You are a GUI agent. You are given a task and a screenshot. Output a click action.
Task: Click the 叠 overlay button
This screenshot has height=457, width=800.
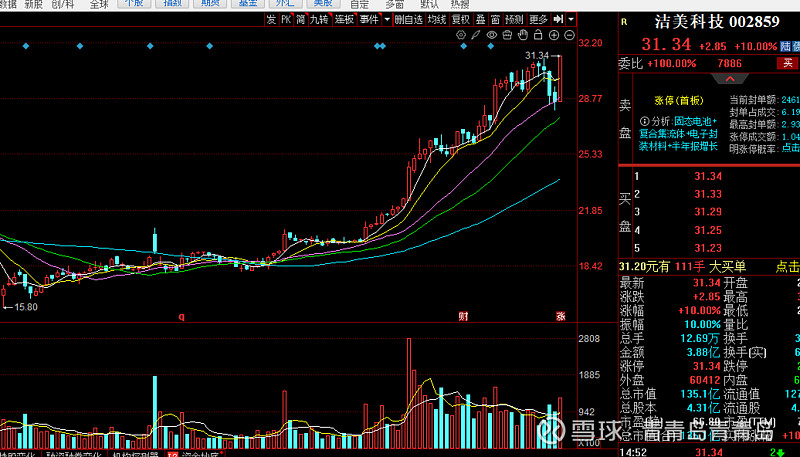click(481, 19)
